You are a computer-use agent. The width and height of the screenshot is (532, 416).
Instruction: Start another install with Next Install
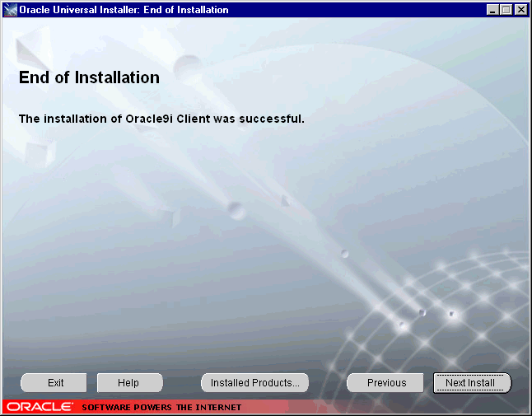[472, 383]
